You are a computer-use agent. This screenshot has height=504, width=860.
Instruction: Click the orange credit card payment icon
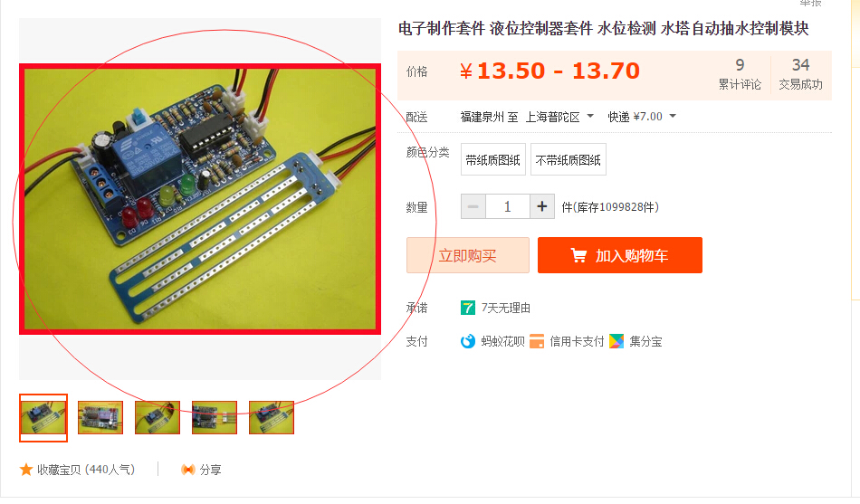point(537,341)
